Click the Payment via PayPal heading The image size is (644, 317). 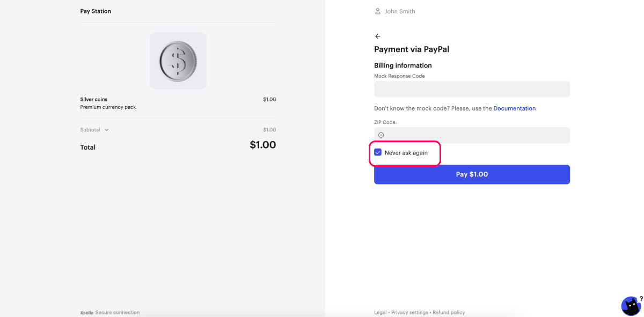(412, 49)
